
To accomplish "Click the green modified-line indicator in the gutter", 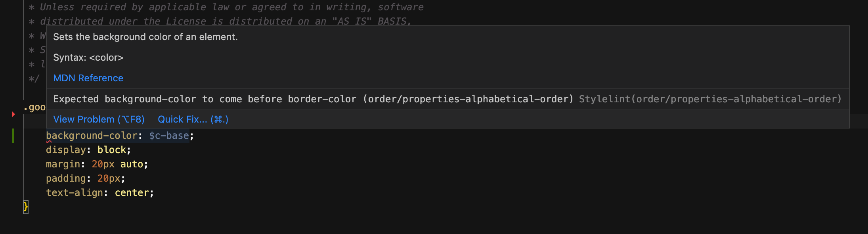I will [14, 135].
